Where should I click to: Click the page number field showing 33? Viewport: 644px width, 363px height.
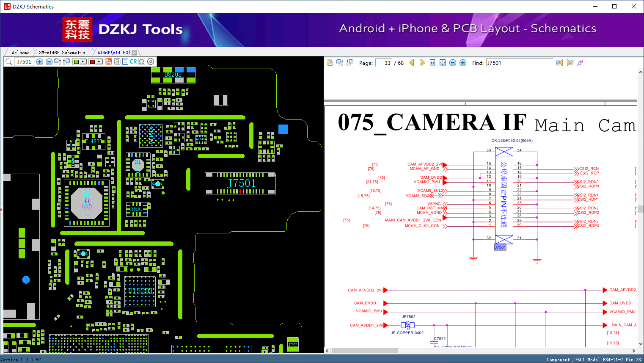tap(384, 63)
